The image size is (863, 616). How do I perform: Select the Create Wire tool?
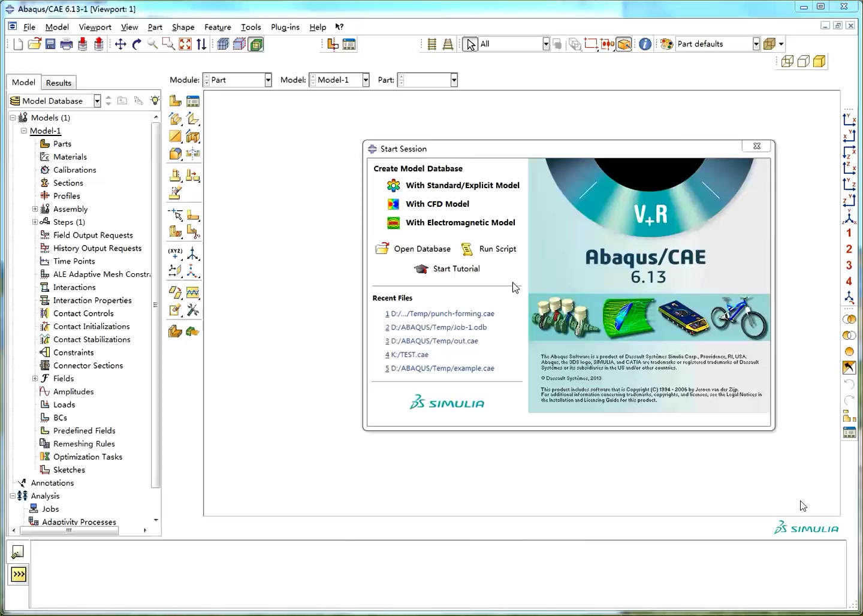coord(175,137)
